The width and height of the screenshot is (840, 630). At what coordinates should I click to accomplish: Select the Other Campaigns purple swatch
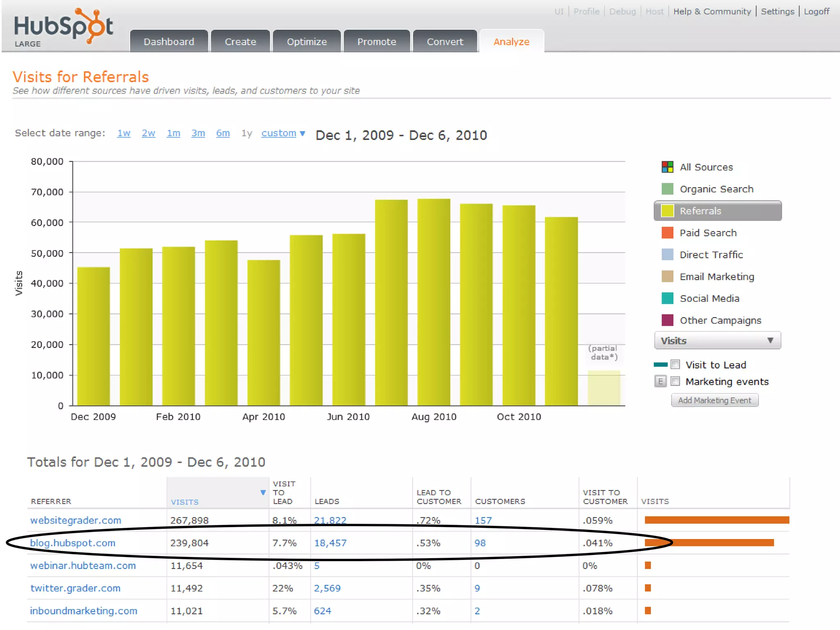tap(667, 320)
